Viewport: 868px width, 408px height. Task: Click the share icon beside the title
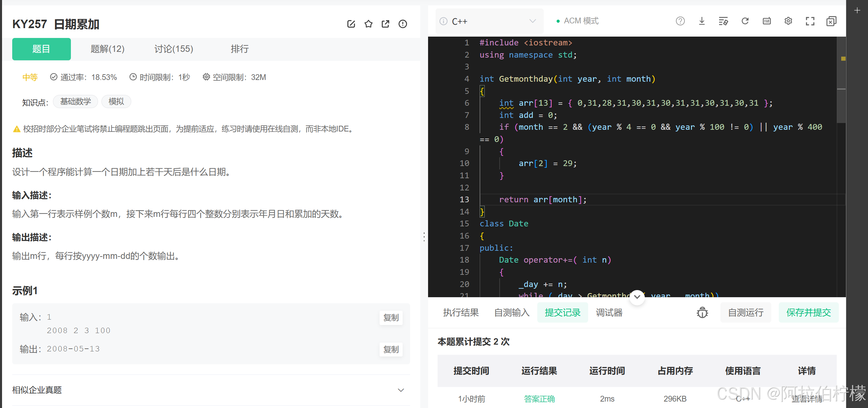(385, 24)
